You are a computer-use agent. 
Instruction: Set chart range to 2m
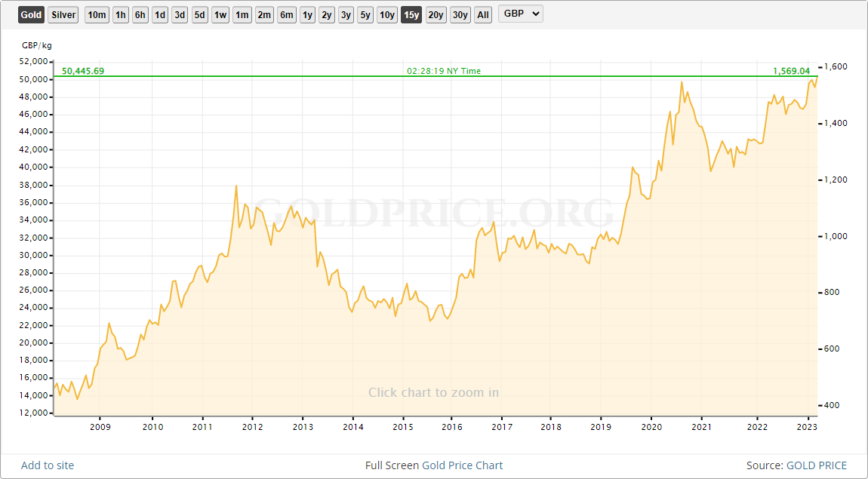coord(265,15)
